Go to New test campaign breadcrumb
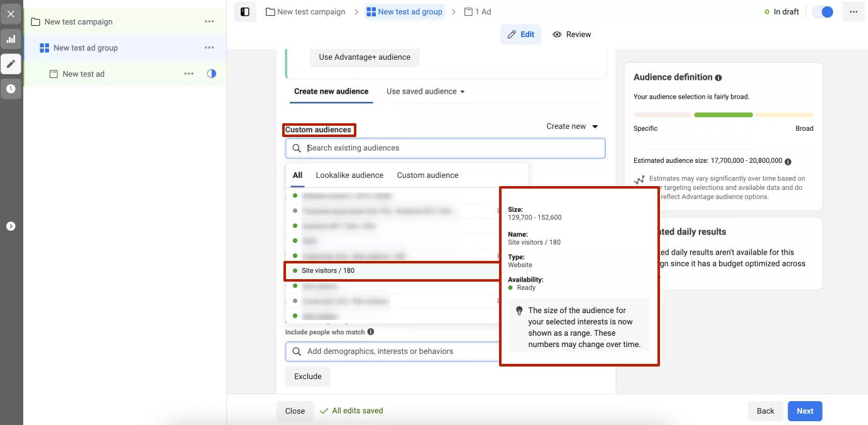This screenshot has height=425, width=868. point(305,12)
